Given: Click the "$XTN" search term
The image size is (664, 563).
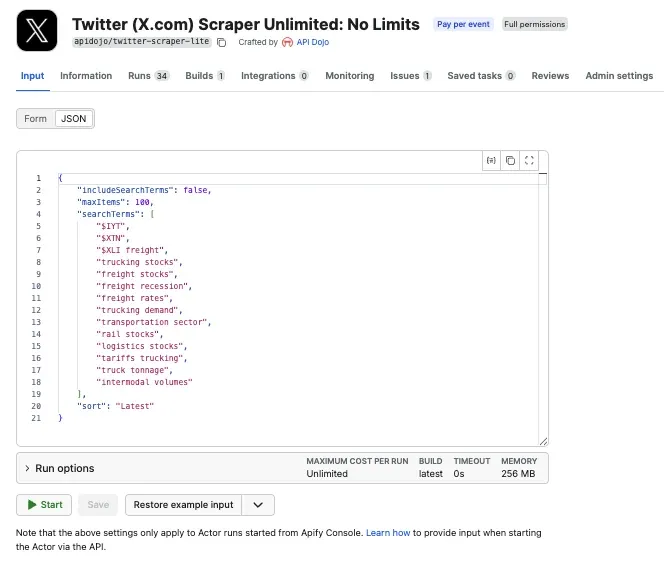Looking at the screenshot, I should point(113,238).
